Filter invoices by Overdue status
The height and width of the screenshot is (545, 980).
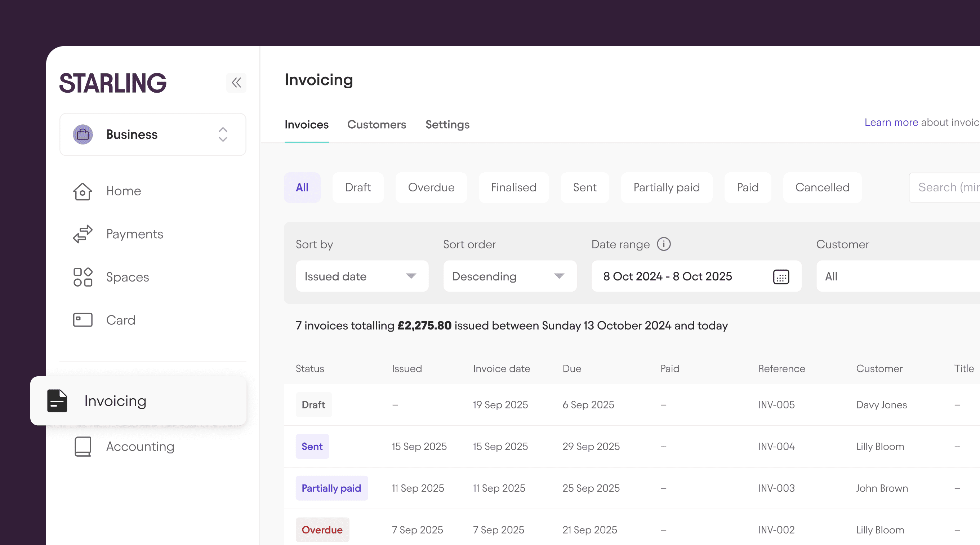point(431,187)
